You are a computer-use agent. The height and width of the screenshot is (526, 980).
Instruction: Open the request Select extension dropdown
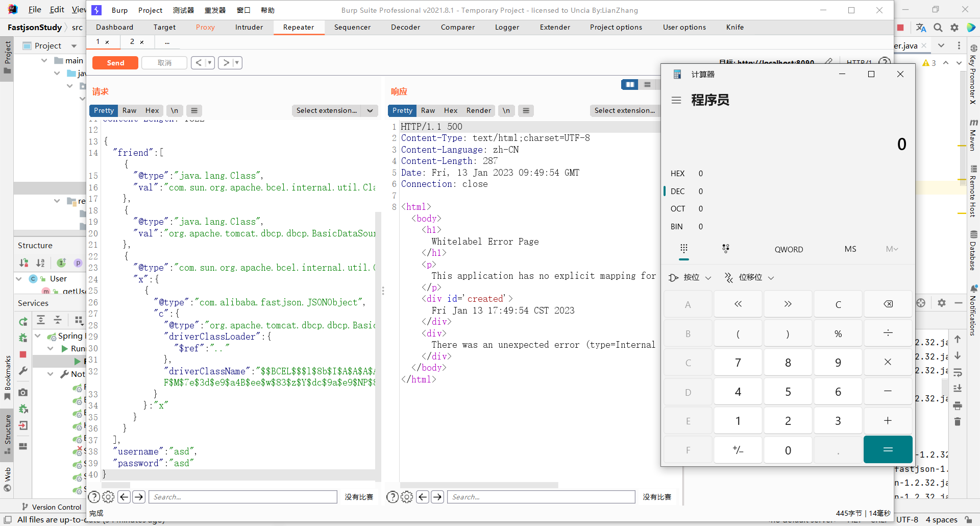tap(335, 110)
